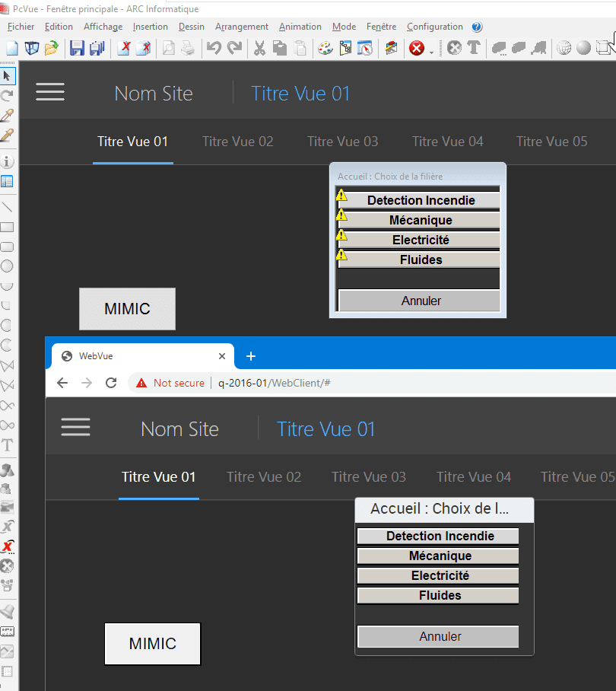Open the Animation menu
This screenshot has width=616, height=691.
coord(300,27)
